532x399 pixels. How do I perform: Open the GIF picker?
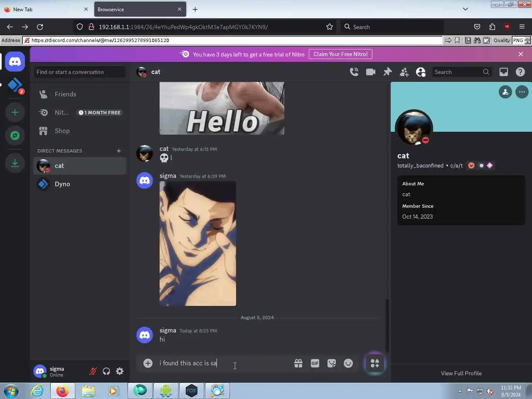[x=315, y=363]
